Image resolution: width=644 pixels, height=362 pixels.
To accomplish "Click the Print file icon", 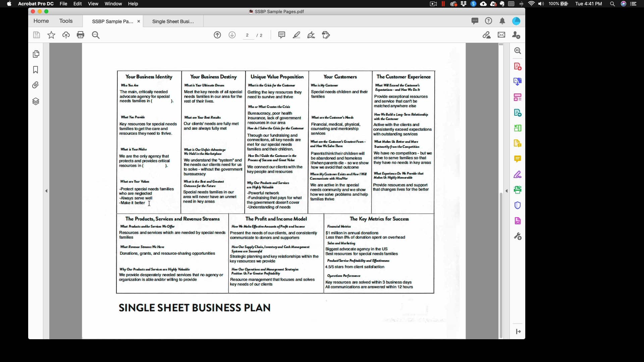I will pyautogui.click(x=80, y=35).
